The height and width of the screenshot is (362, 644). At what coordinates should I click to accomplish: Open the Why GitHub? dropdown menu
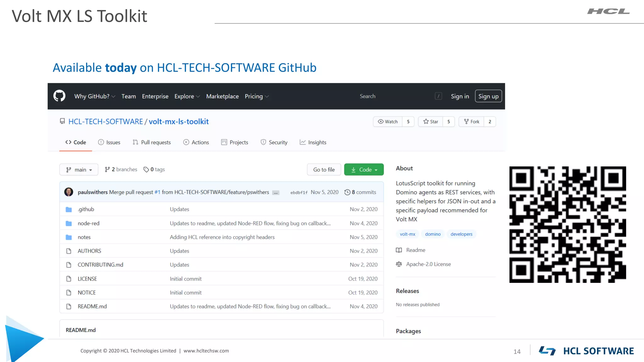click(x=95, y=96)
